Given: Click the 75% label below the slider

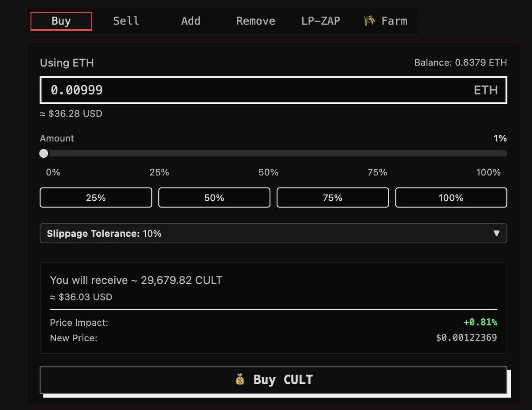Looking at the screenshot, I should 377,172.
